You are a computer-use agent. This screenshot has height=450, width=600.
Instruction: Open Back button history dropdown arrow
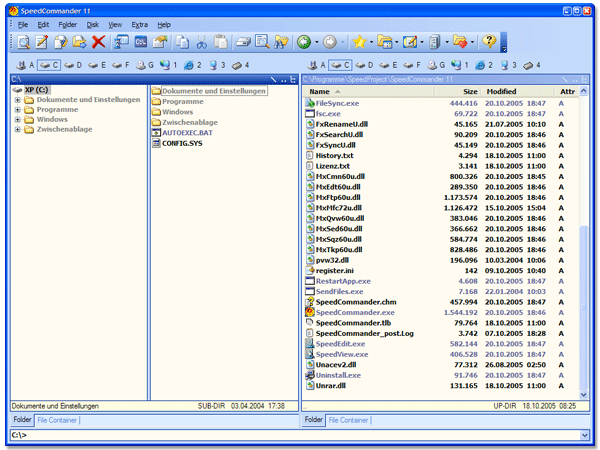click(316, 42)
